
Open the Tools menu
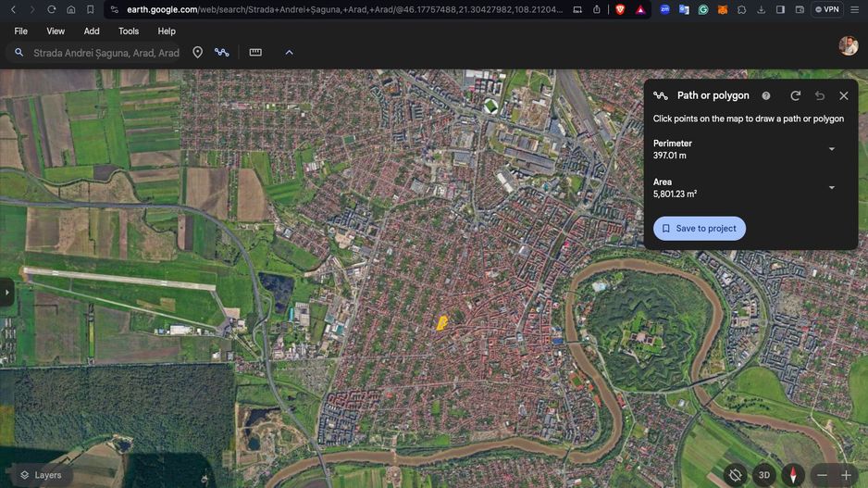(x=129, y=31)
